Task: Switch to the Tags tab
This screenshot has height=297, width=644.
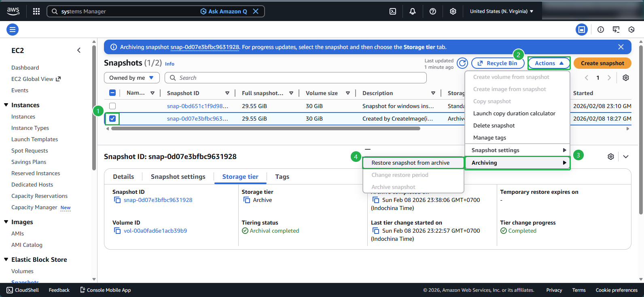Action: (282, 176)
